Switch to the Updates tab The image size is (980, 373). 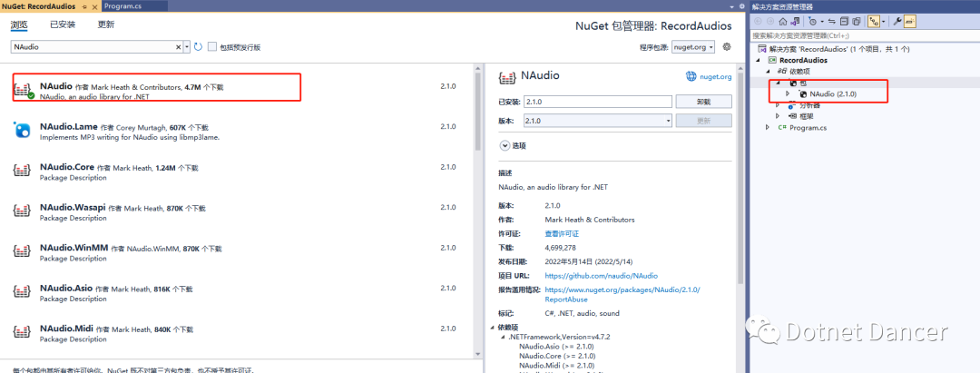tap(106, 25)
